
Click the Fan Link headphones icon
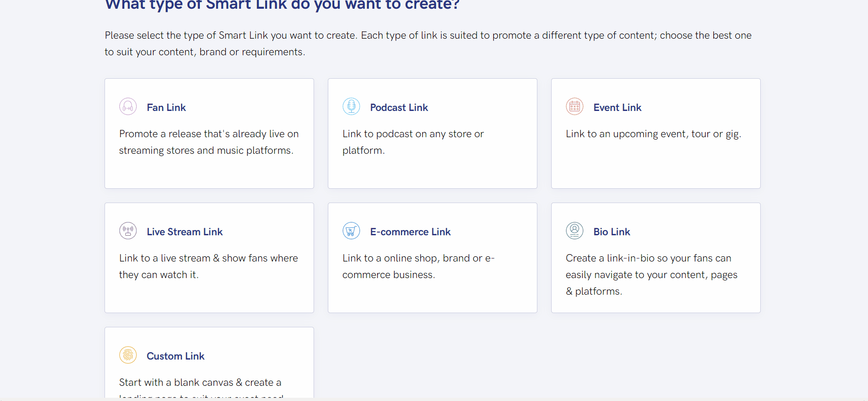coord(128,106)
